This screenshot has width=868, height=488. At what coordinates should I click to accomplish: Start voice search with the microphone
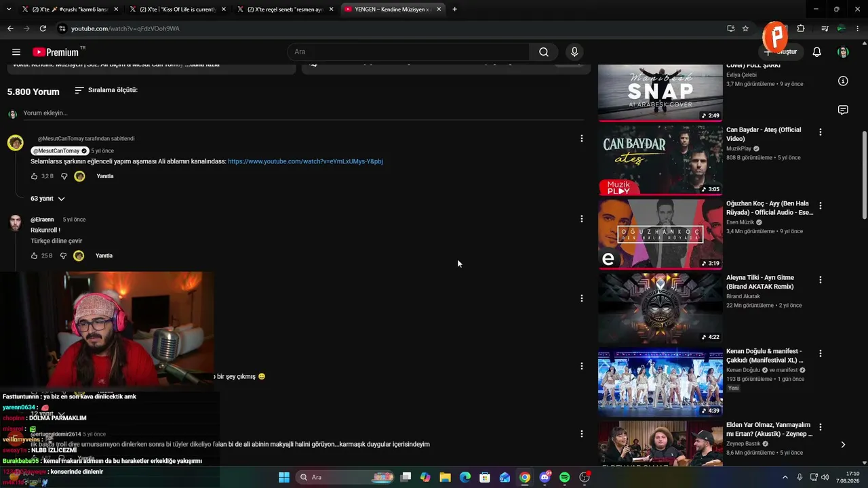point(574,52)
